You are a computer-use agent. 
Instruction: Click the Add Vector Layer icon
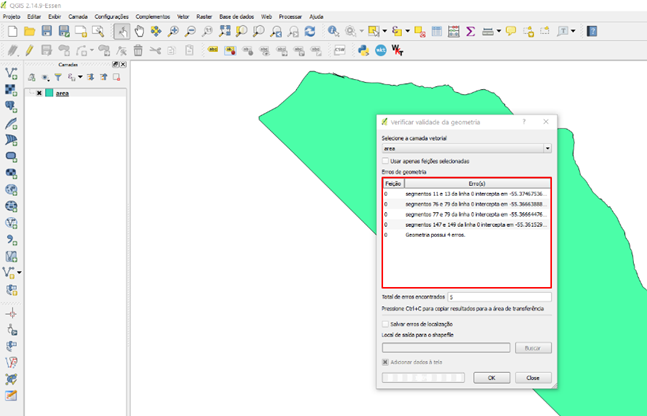point(11,73)
